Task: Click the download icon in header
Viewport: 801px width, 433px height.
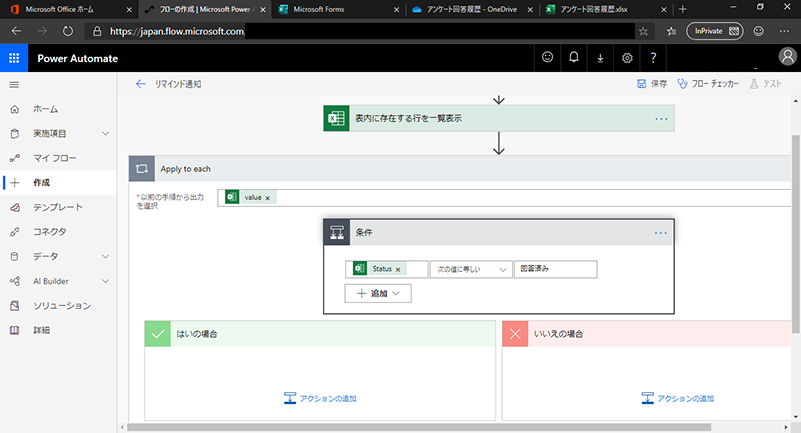Action: pos(600,58)
